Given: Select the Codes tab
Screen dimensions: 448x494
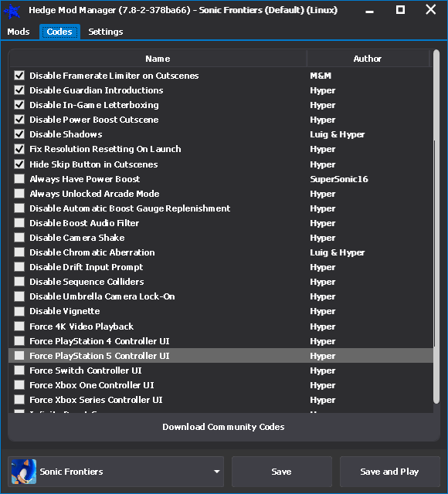Looking at the screenshot, I should (x=59, y=32).
